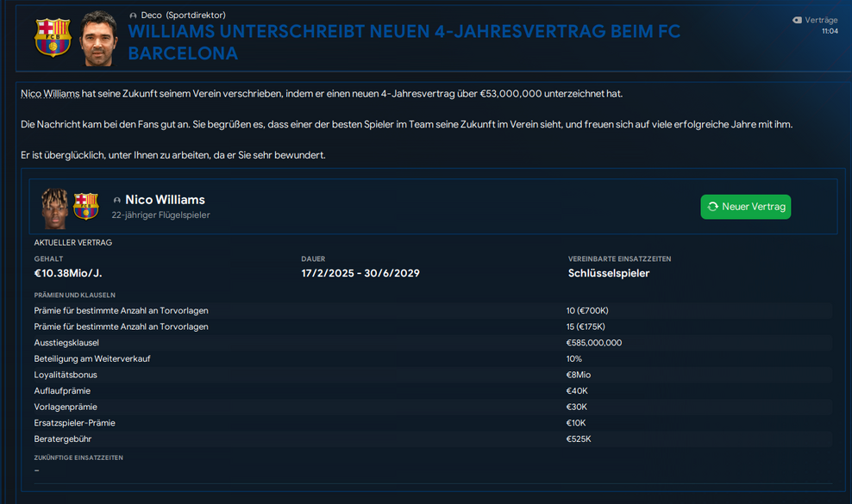The image size is (852, 504).
Task: Click Deco's portrait photo
Action: (97, 39)
